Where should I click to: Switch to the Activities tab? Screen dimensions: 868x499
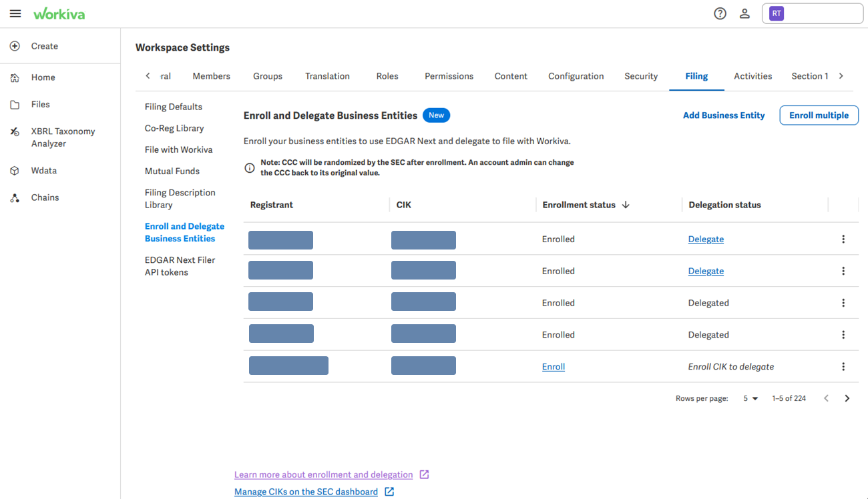coord(753,76)
